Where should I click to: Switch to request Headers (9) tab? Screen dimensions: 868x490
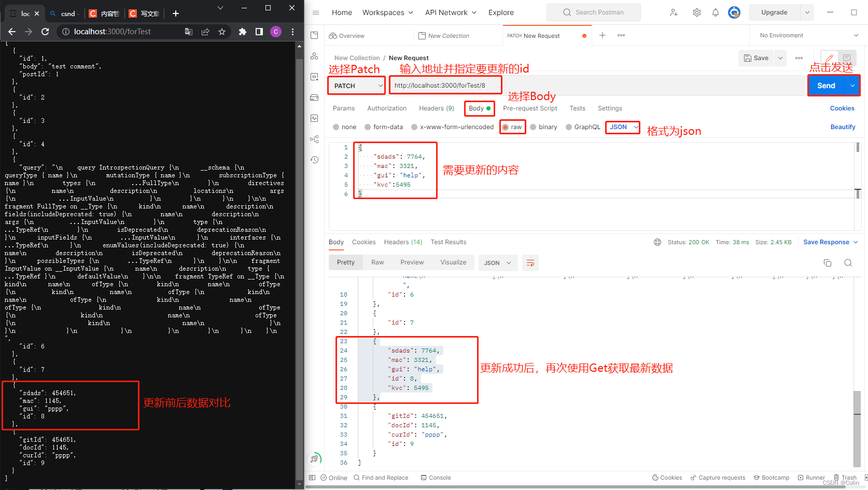coord(437,108)
